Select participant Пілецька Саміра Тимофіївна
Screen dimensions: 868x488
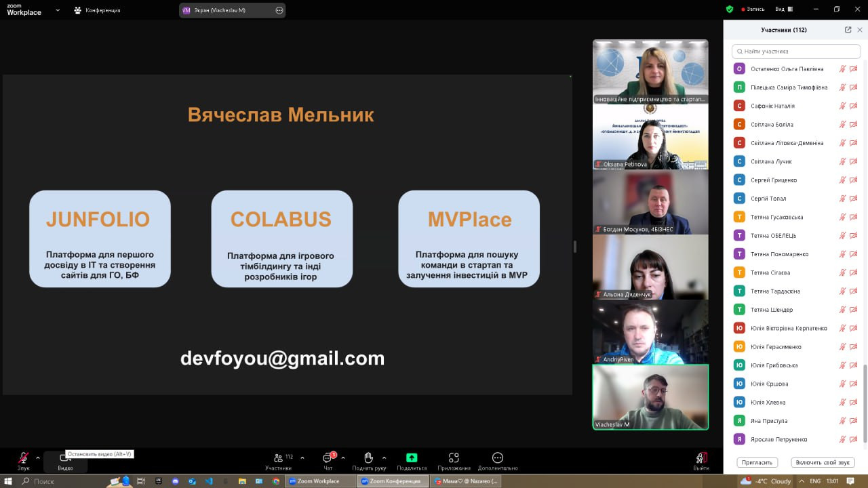click(796, 87)
